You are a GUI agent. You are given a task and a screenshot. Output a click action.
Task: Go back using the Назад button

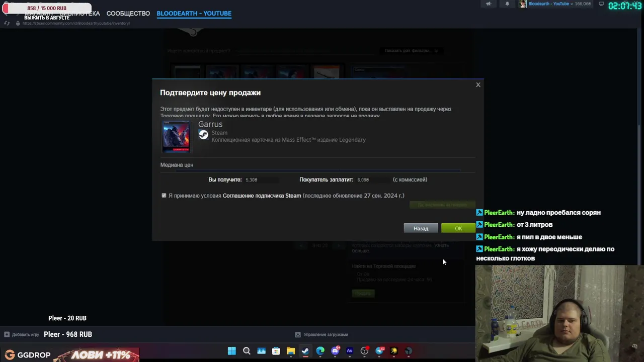click(421, 229)
